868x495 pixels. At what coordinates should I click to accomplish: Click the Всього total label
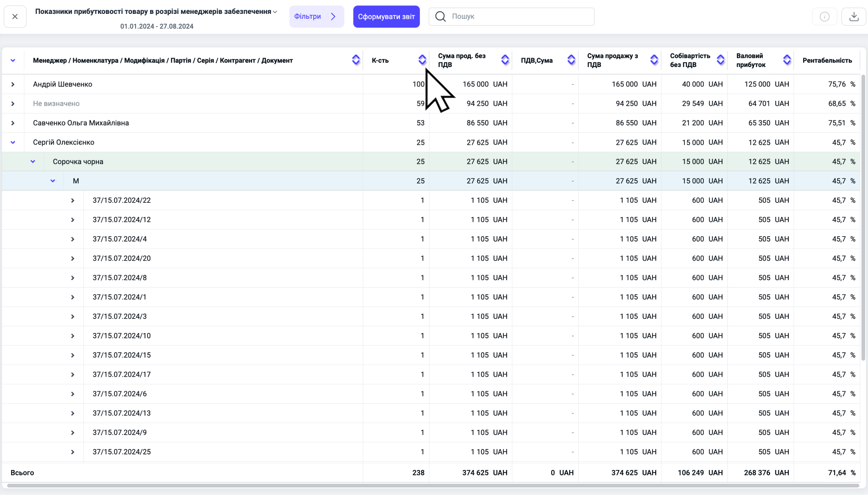pyautogui.click(x=22, y=473)
